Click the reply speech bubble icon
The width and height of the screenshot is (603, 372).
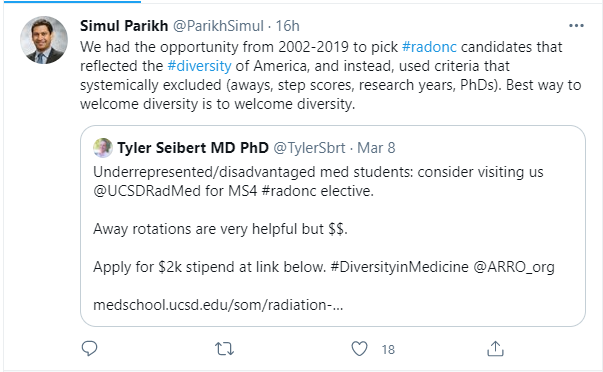point(89,349)
